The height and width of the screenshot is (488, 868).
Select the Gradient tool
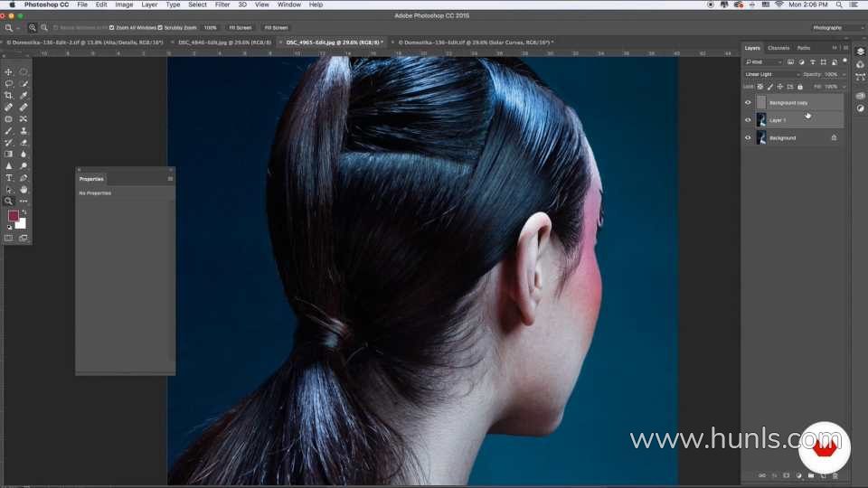[x=9, y=154]
